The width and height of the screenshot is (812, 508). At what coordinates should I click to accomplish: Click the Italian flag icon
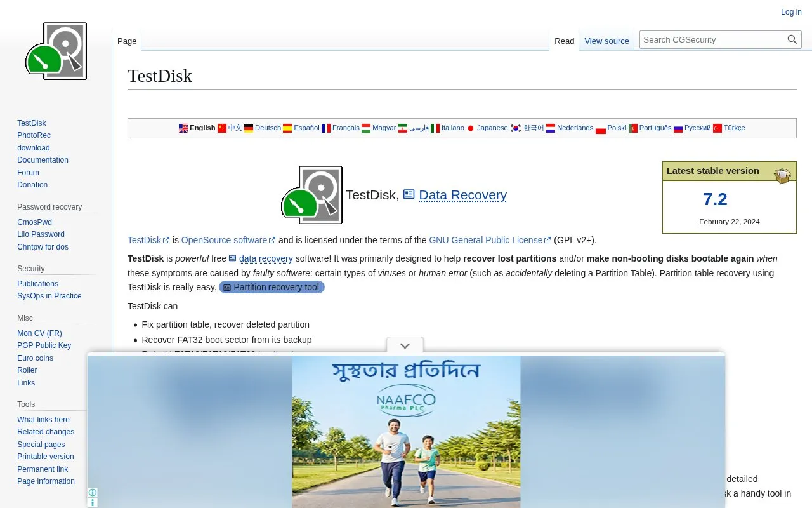pyautogui.click(x=435, y=128)
